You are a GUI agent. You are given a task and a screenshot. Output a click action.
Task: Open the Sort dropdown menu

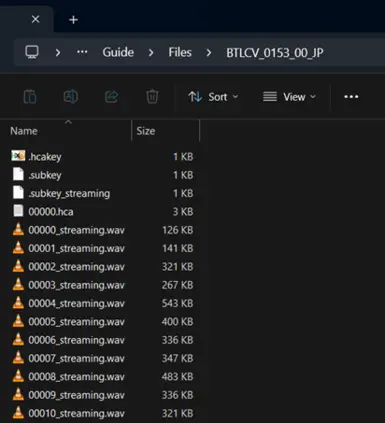click(x=213, y=97)
